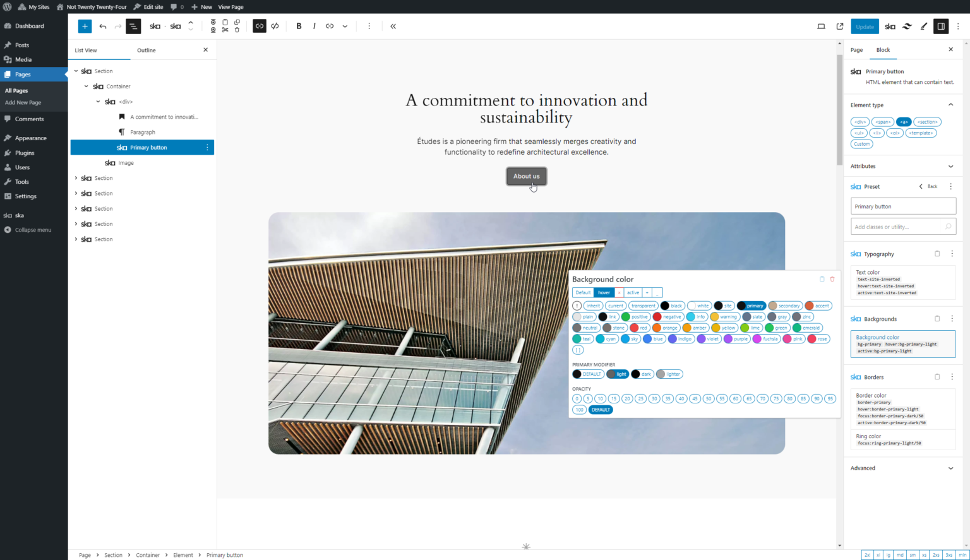Click the Update button

click(x=865, y=26)
